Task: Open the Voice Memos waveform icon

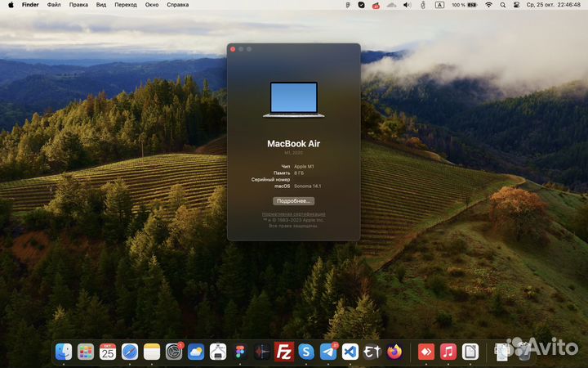Action: (x=262, y=352)
